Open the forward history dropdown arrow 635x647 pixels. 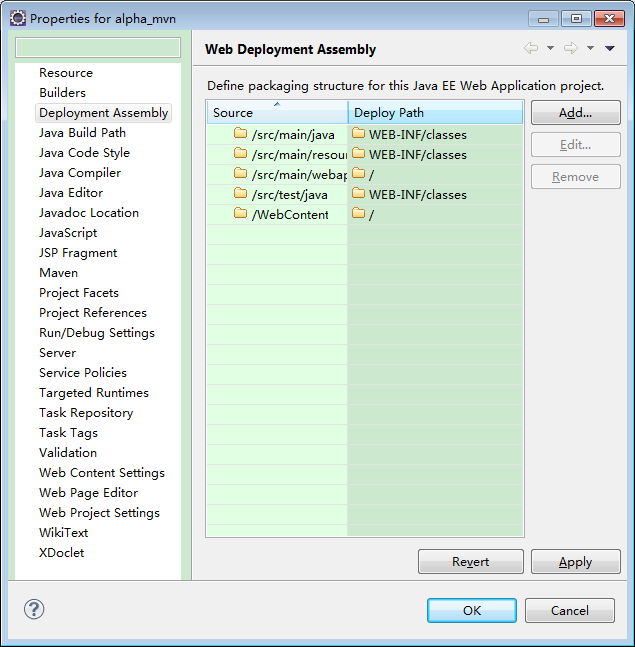[x=590, y=48]
